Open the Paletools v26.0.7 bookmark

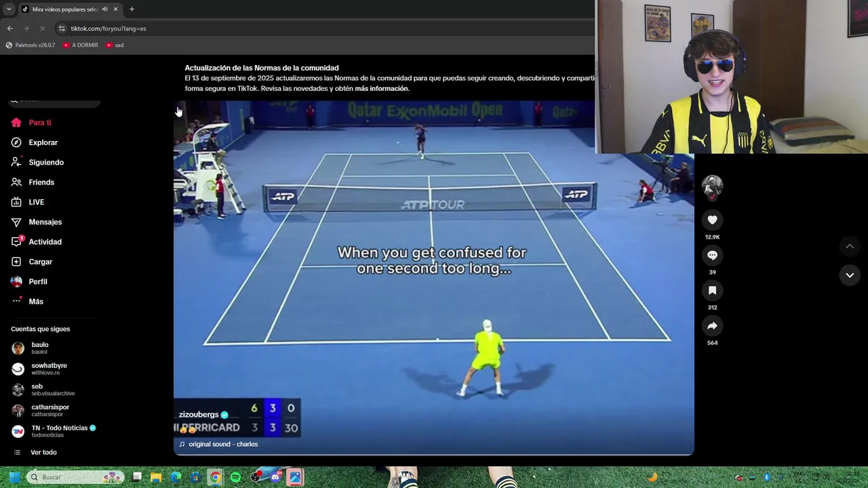(31, 45)
